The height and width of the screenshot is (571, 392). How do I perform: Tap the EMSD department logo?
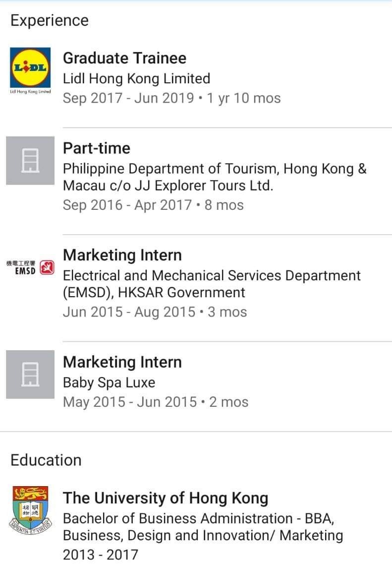[x=30, y=267]
